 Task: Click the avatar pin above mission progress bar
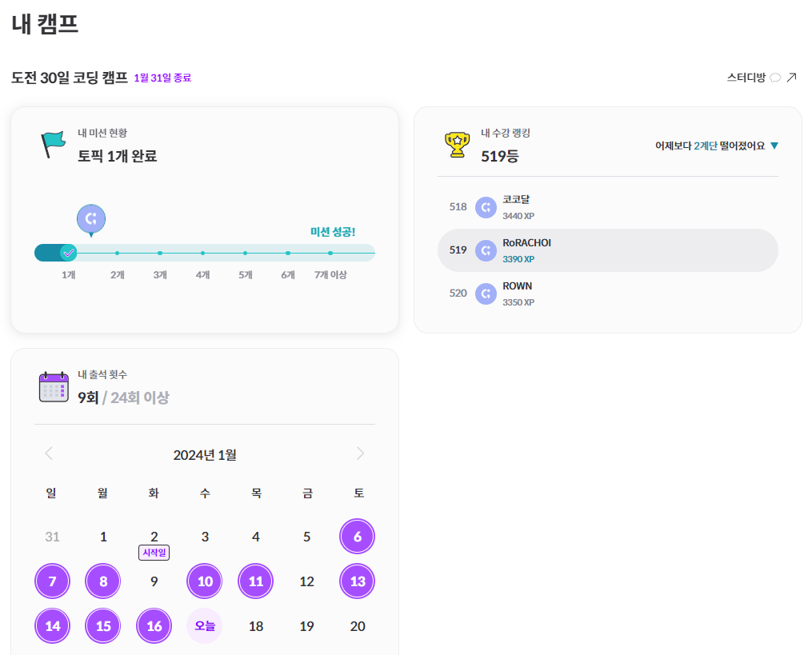tap(91, 220)
